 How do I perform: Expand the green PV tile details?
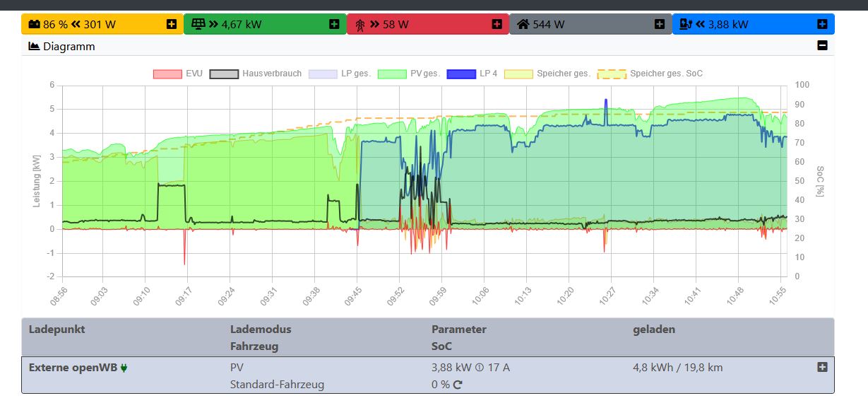[334, 24]
